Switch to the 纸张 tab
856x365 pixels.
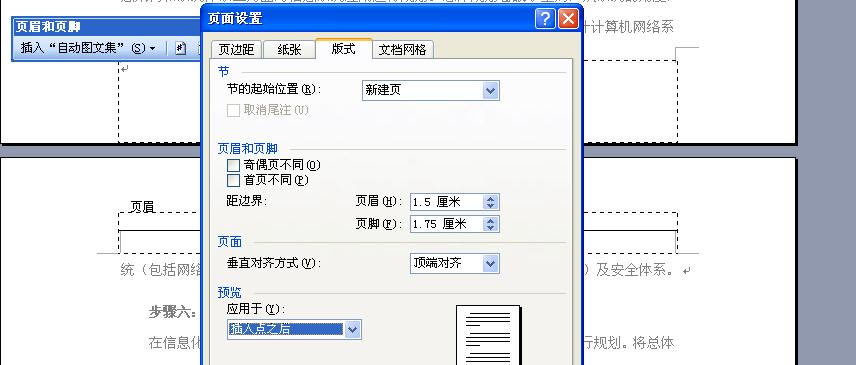coord(289,50)
